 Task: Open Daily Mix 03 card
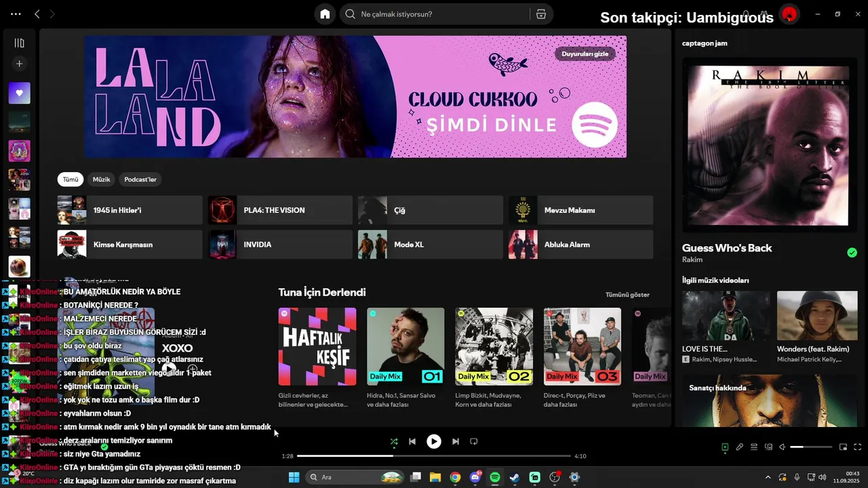[583, 358]
